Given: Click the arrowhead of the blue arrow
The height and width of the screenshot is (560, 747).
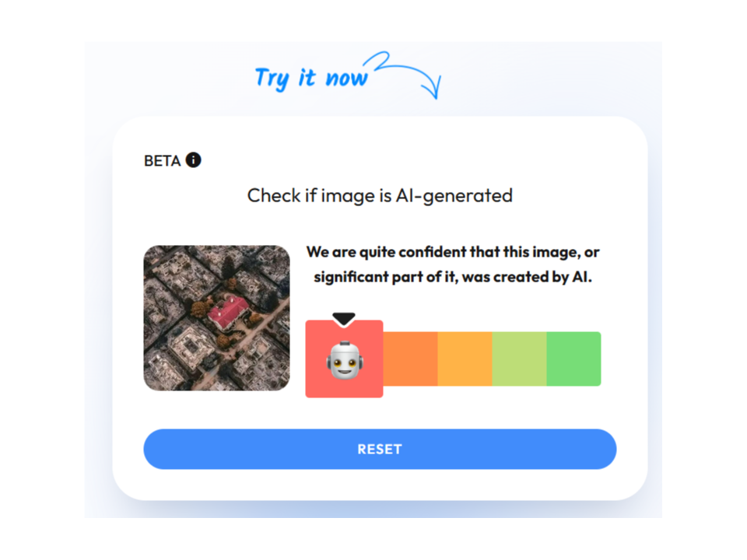Looking at the screenshot, I should pos(432,88).
